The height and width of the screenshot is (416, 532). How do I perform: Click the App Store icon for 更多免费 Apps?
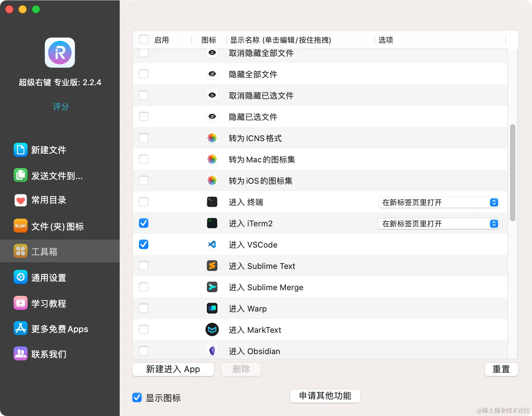21,328
